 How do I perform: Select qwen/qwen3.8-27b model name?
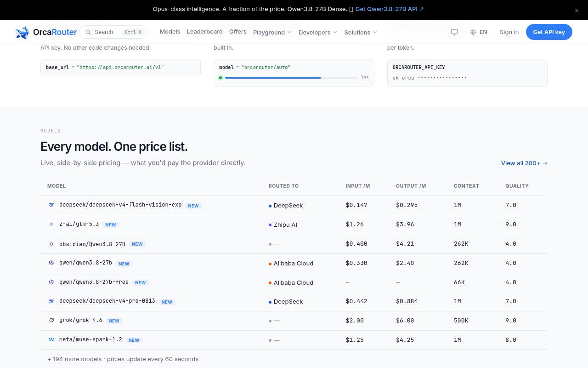tap(85, 263)
